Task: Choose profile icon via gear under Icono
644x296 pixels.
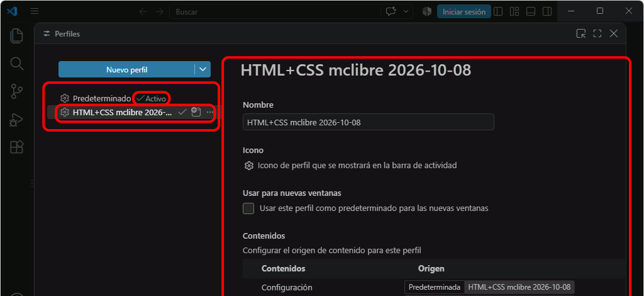Action: point(248,165)
